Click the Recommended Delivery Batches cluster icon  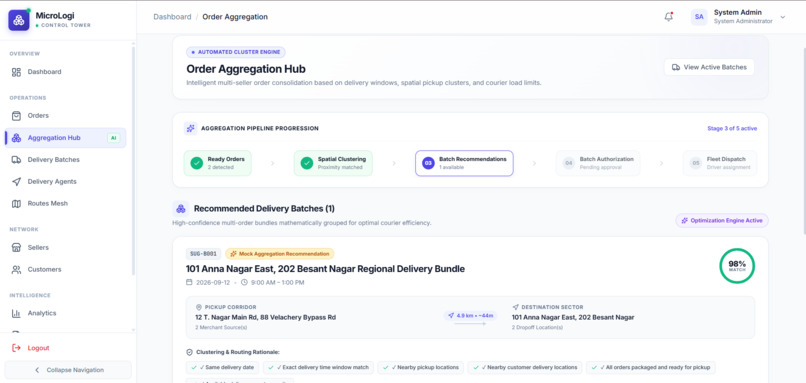point(180,209)
